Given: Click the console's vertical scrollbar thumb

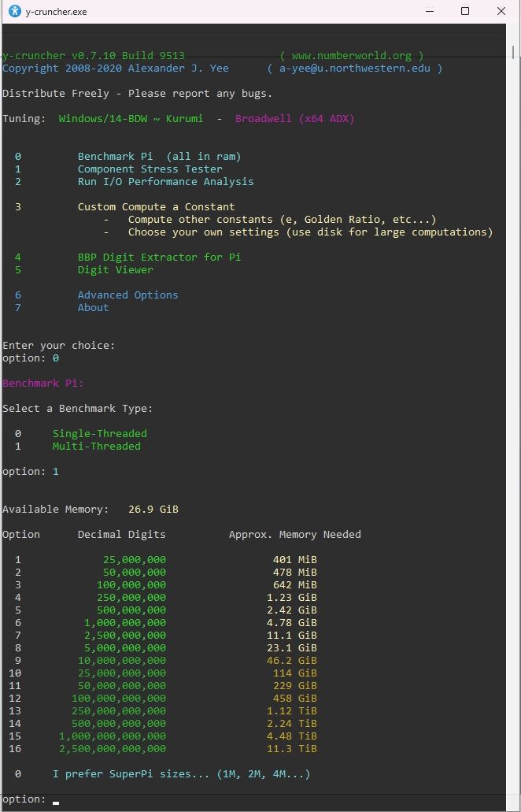Looking at the screenshot, I should [513, 52].
